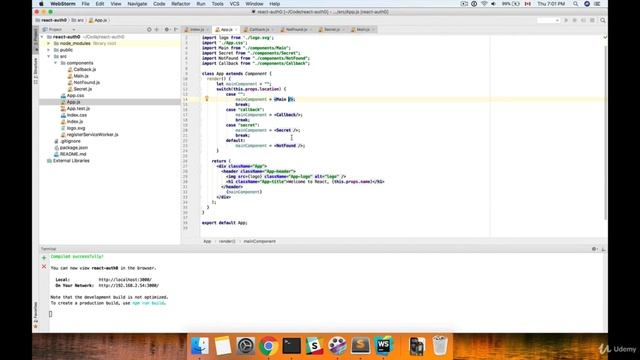640x360 pixels.
Task: Open Sublime Text from the dock
Action: click(360, 346)
